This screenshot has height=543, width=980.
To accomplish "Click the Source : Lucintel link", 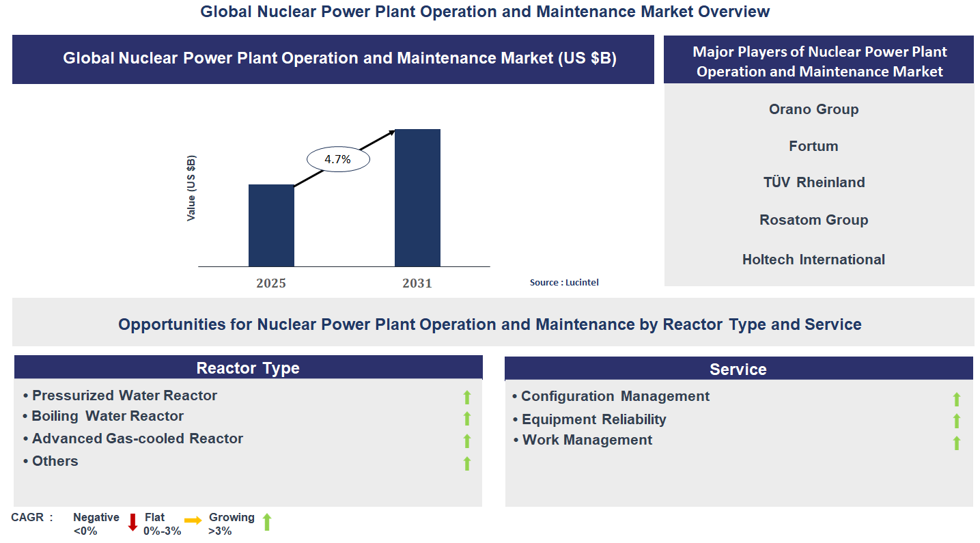I will [564, 281].
